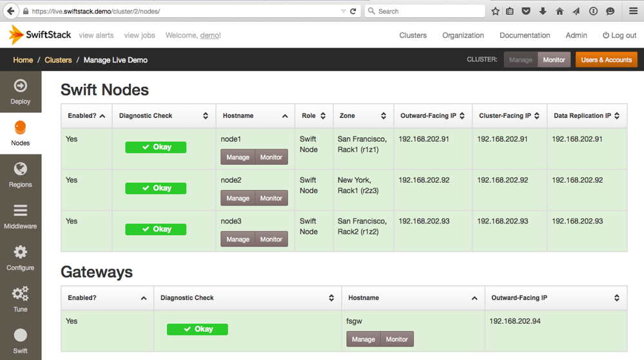
Task: Open the demo user profile link
Action: [x=210, y=35]
